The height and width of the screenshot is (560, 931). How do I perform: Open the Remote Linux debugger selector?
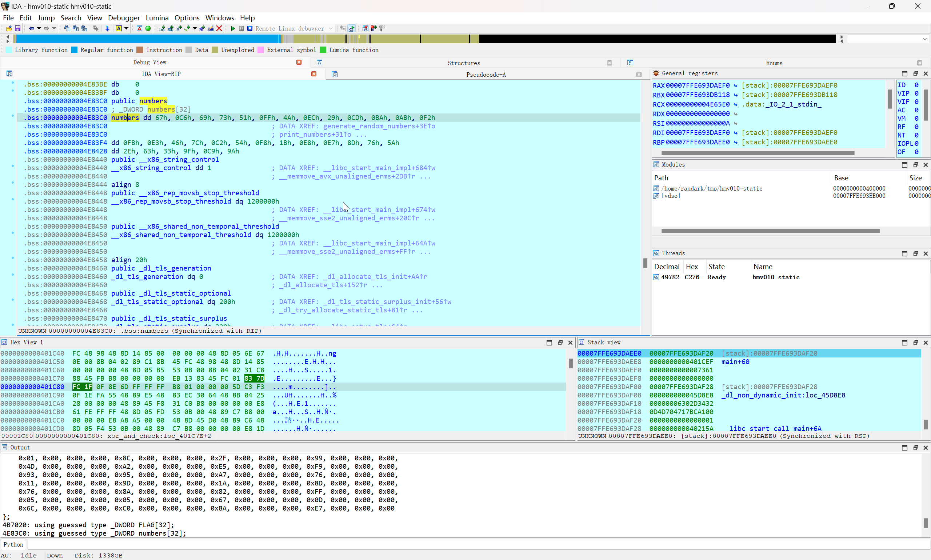294,28
